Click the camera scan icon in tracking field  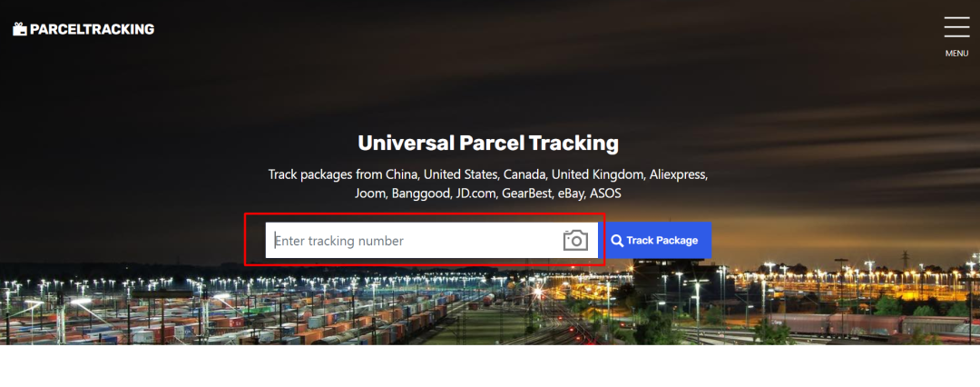(x=575, y=241)
